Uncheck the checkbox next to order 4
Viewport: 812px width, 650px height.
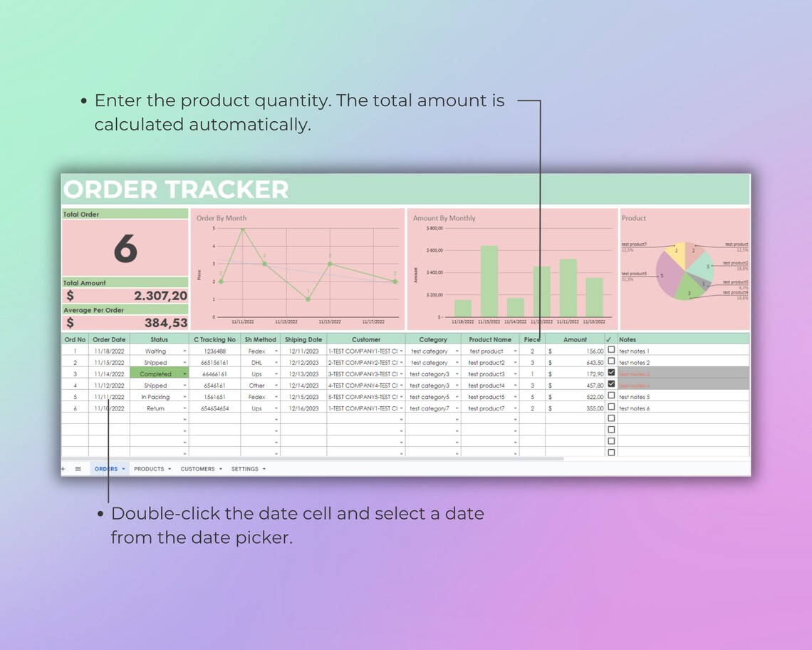(x=610, y=384)
